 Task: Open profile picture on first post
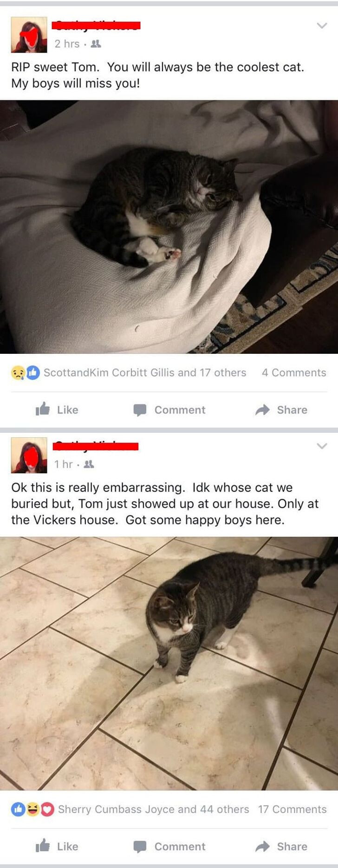29,35
